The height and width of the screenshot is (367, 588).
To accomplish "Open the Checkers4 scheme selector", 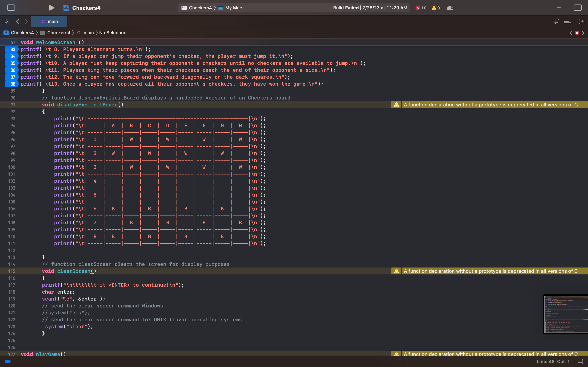I will 200,8.
